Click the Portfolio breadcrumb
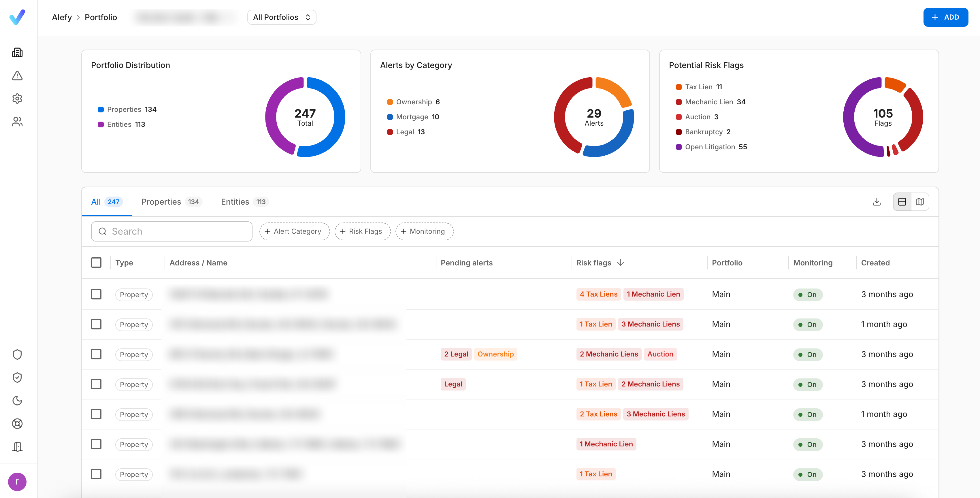Viewport: 980px width, 498px height. (x=101, y=17)
